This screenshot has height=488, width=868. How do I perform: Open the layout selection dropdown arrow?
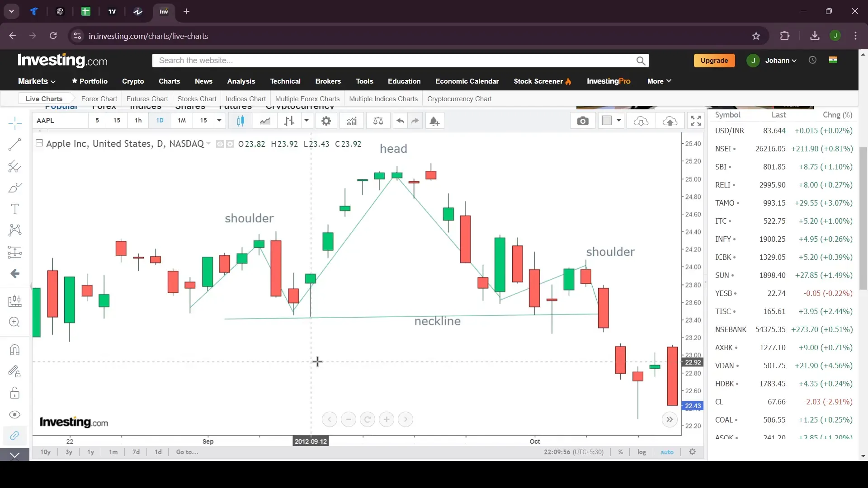619,121
